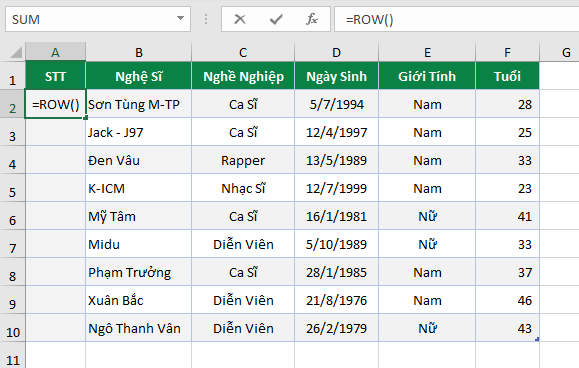This screenshot has height=368, width=579.
Task: Select birth date 28/1/1985
Action: [x=336, y=272]
